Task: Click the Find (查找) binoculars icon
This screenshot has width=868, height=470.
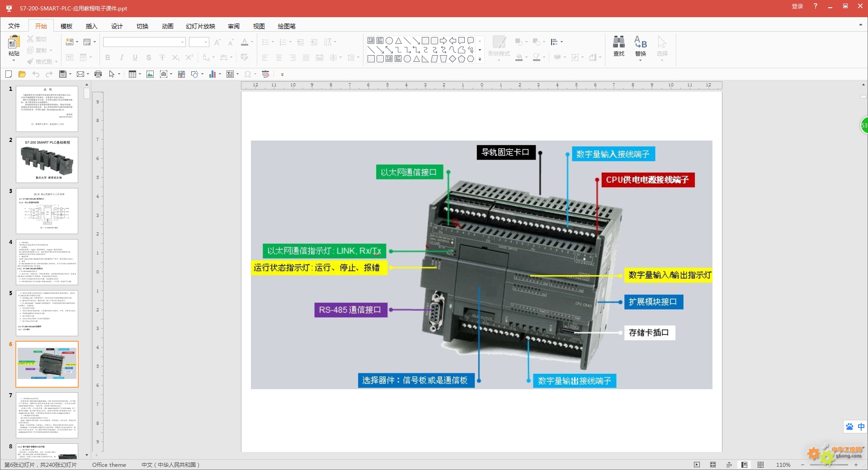Action: pyautogui.click(x=618, y=42)
